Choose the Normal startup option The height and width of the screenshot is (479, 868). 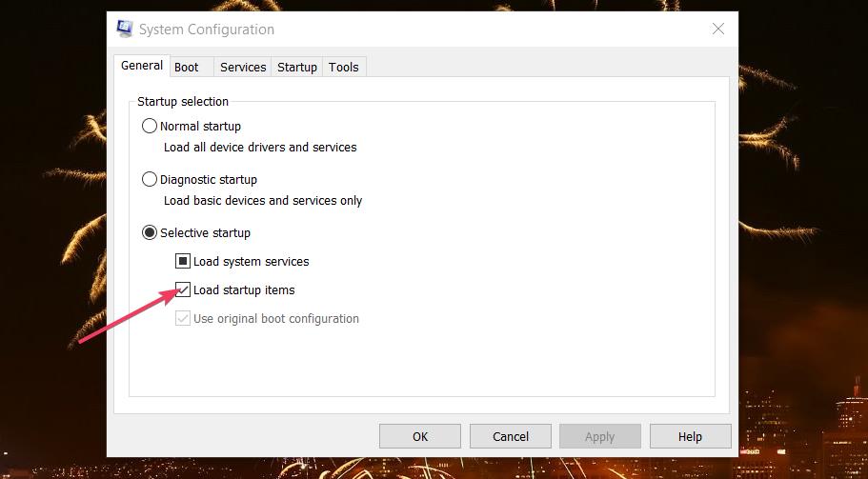click(x=150, y=126)
